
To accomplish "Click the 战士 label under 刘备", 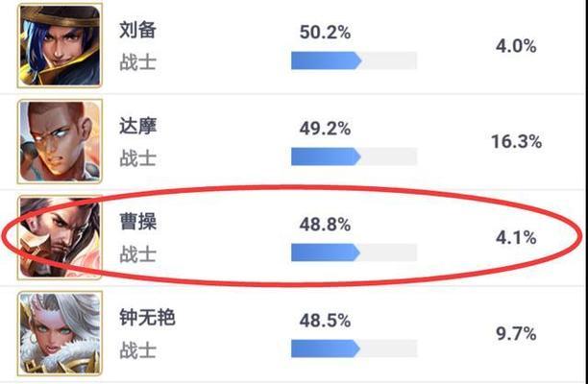I will [x=137, y=62].
